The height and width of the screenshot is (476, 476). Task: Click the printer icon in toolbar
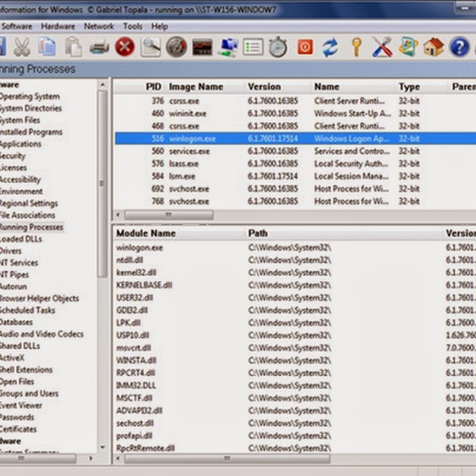pyautogui.click(x=99, y=46)
